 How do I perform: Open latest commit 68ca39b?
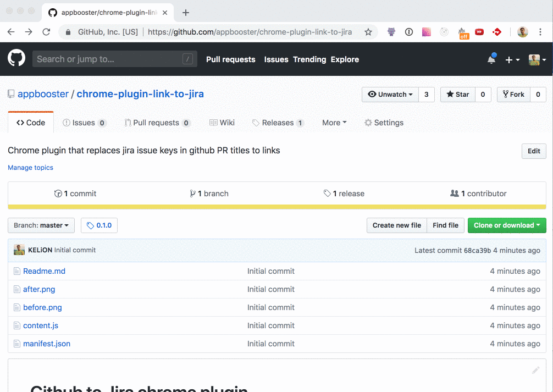[x=477, y=250]
